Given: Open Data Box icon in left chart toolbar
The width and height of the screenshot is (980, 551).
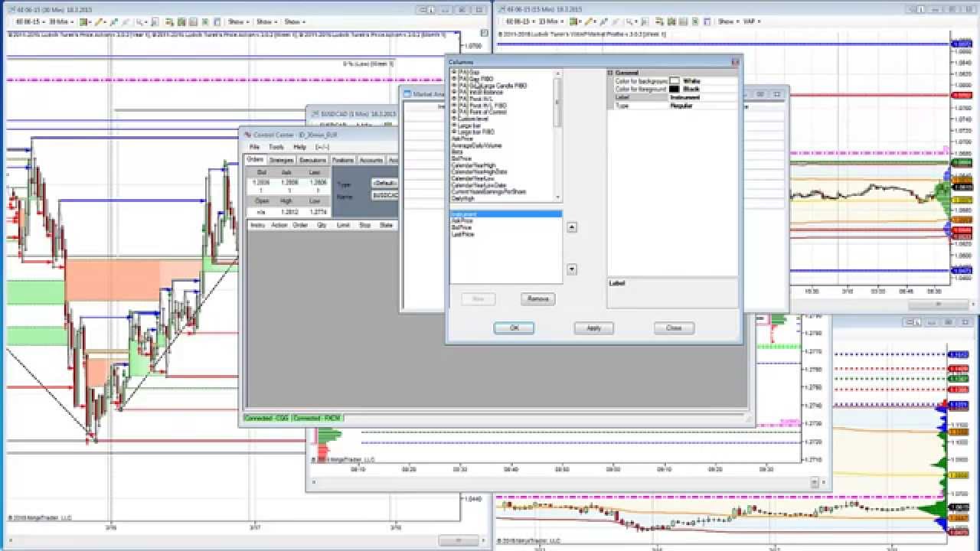Looking at the screenshot, I should pyautogui.click(x=217, y=21).
